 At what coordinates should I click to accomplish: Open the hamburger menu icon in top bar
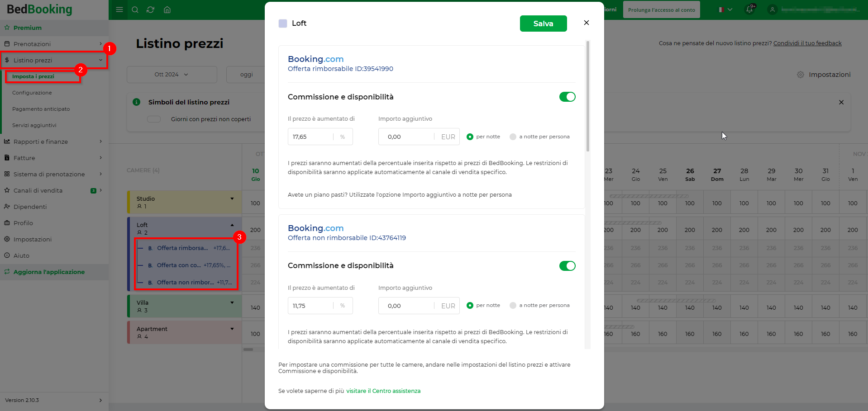pyautogui.click(x=119, y=9)
